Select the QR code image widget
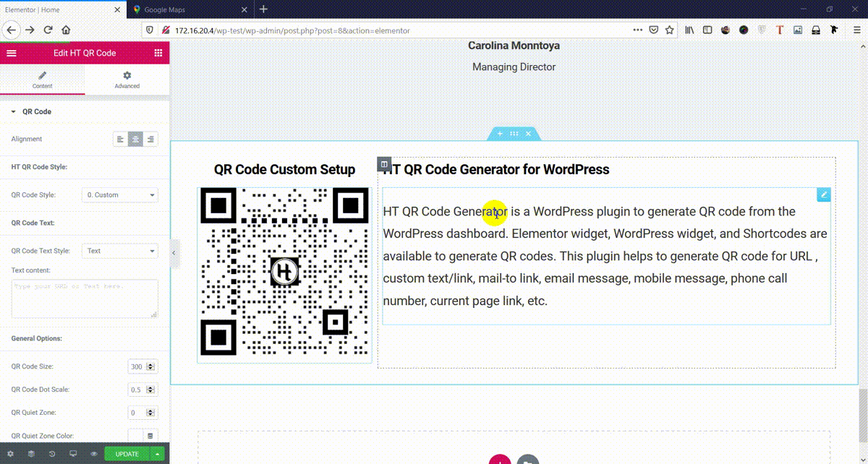This screenshot has height=464, width=868. (284, 275)
